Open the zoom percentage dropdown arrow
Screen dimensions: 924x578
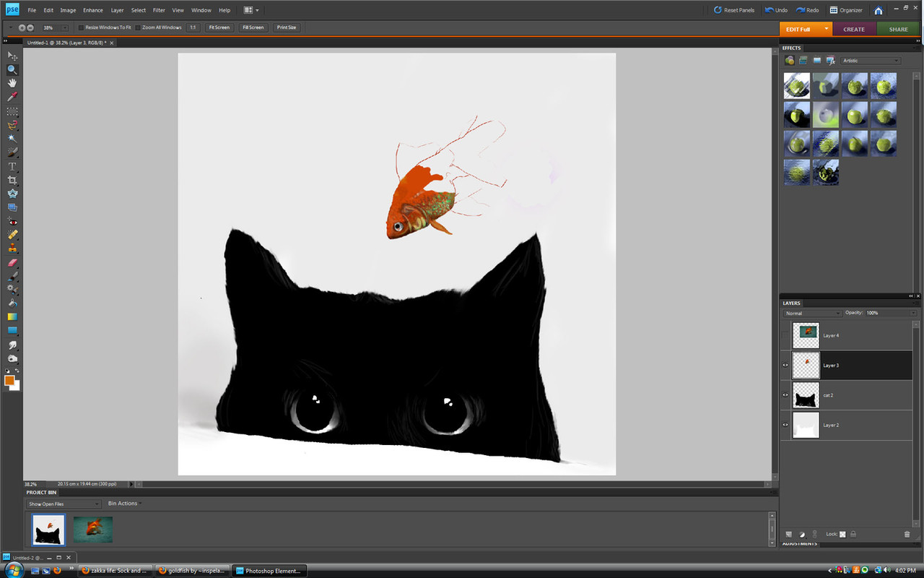(65, 27)
